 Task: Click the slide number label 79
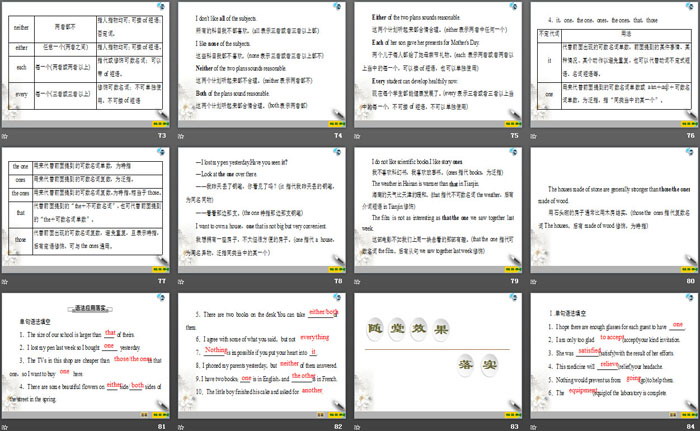(x=514, y=281)
